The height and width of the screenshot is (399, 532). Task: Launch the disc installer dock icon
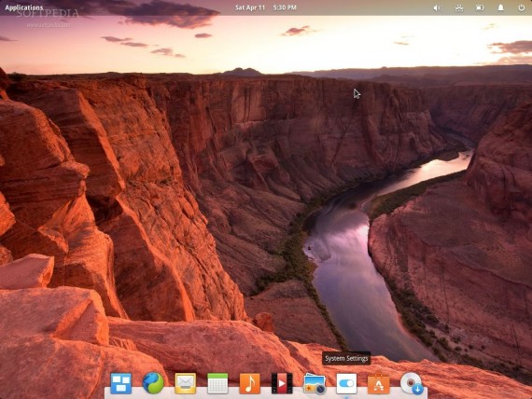[x=412, y=383]
